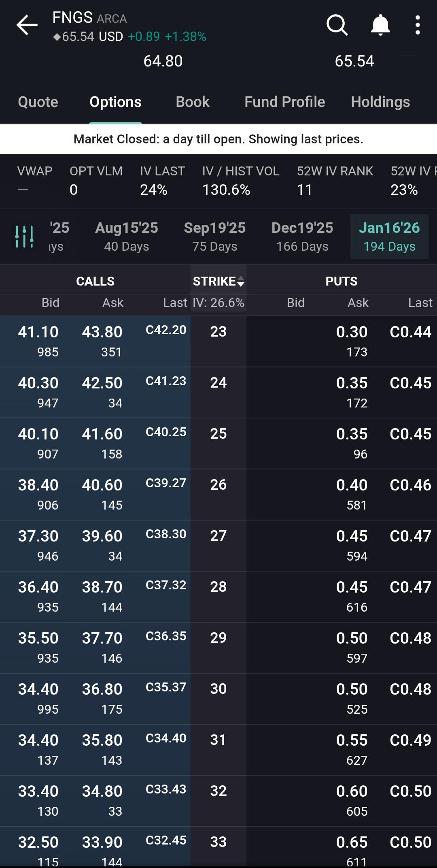Switch to the Quote tab
Image resolution: width=437 pixels, height=868 pixels.
38,102
